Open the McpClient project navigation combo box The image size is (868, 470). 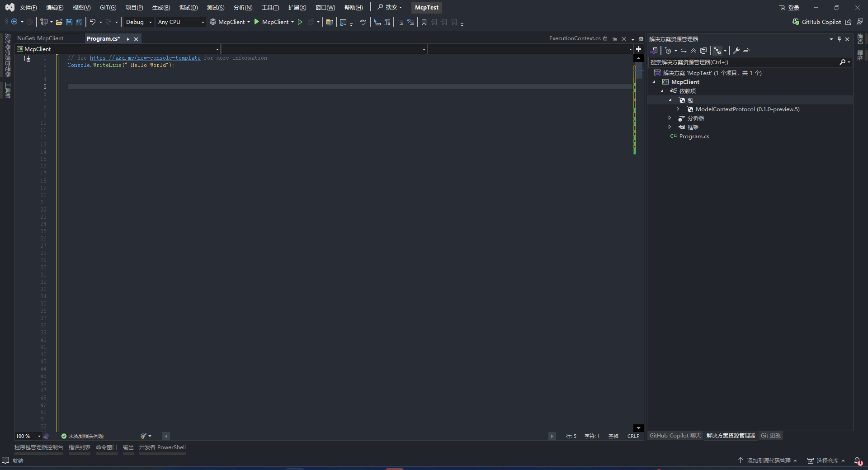click(x=118, y=49)
